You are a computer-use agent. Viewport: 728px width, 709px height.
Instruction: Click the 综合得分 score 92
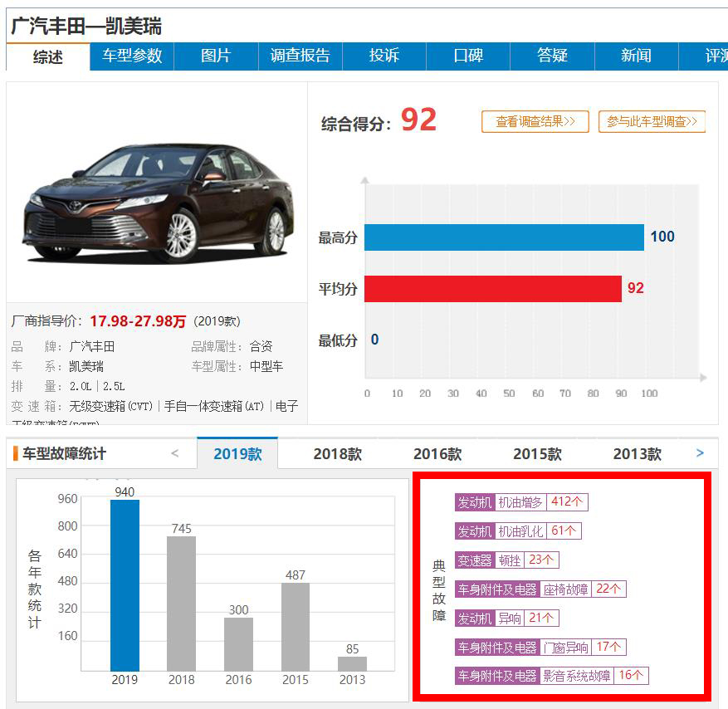[418, 120]
